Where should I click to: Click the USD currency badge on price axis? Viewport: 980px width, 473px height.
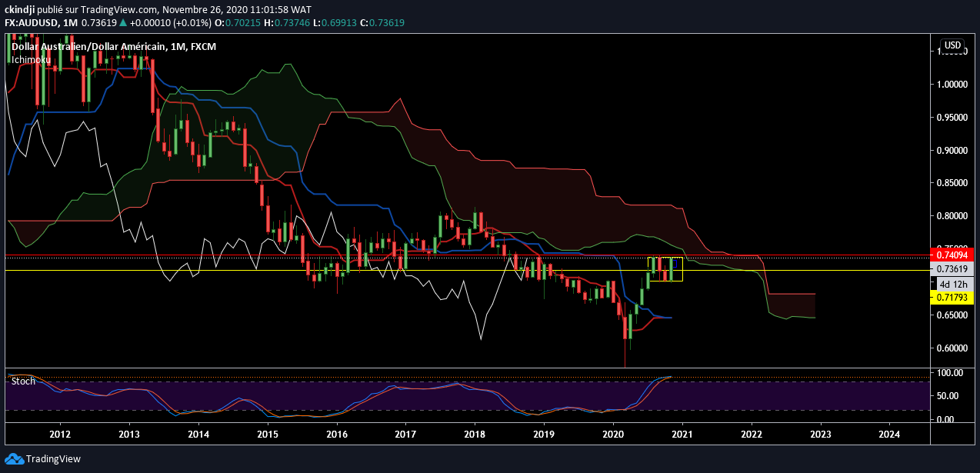[952, 45]
